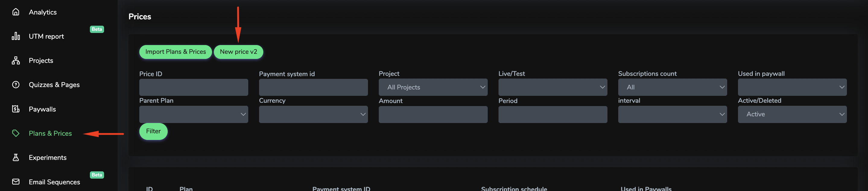The height and width of the screenshot is (191, 868).
Task: Click the Analytics home icon
Action: pos(15,12)
